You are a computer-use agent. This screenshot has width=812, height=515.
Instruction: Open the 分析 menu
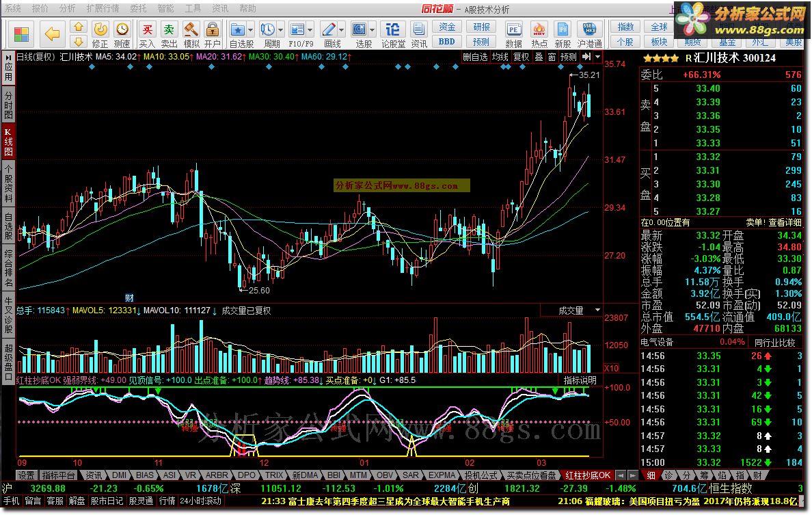67,8
